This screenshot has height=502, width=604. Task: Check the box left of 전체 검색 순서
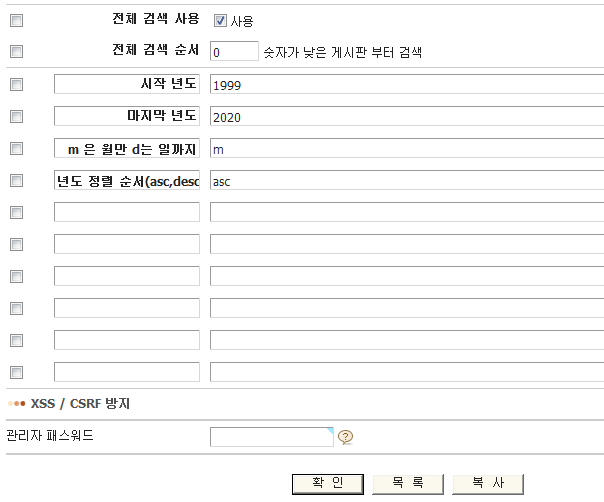click(x=16, y=51)
